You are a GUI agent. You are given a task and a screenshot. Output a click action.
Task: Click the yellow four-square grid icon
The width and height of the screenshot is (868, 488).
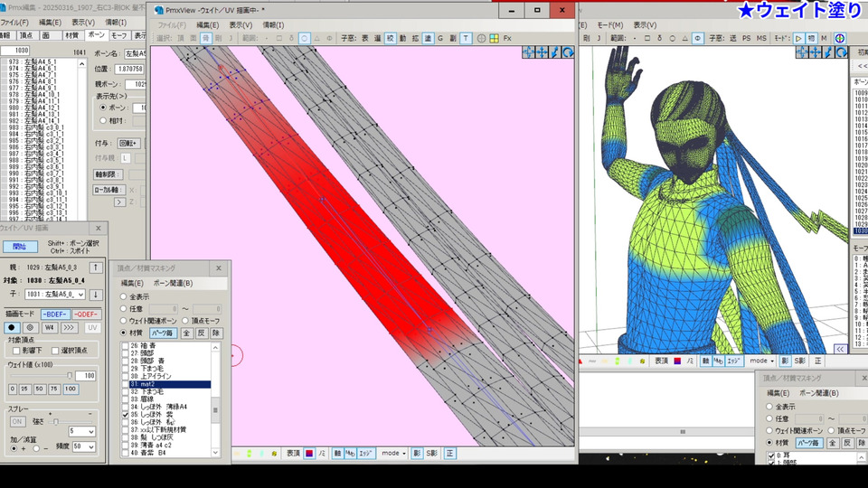[494, 39]
